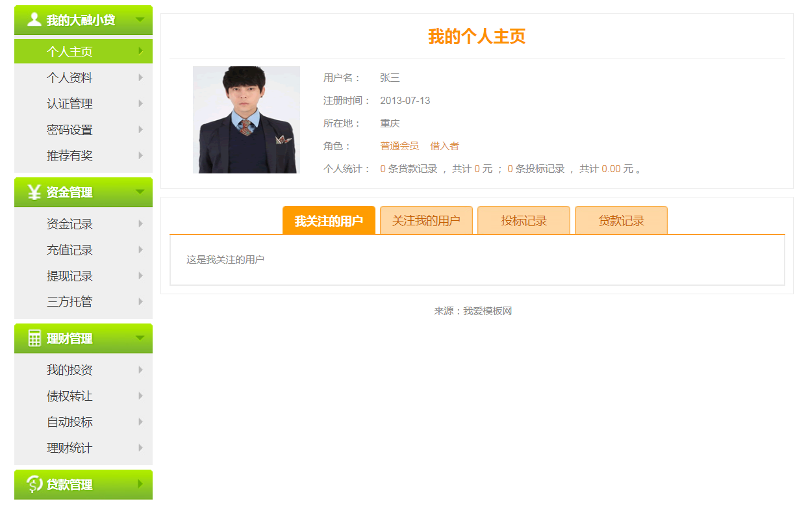Click the arrow icon next to 自动投标
Screen dimensions: 808x532
[140, 422]
